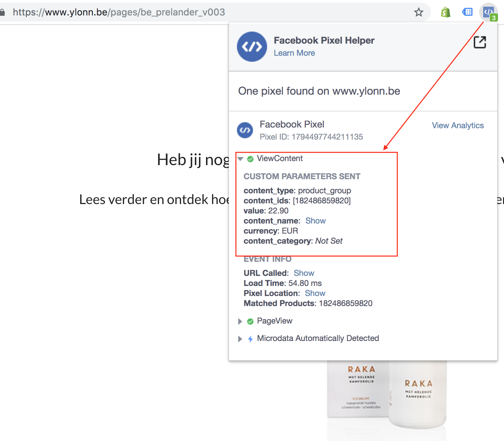Open the Learn More link
Viewport: 504px width, 441px height.
tap(294, 53)
